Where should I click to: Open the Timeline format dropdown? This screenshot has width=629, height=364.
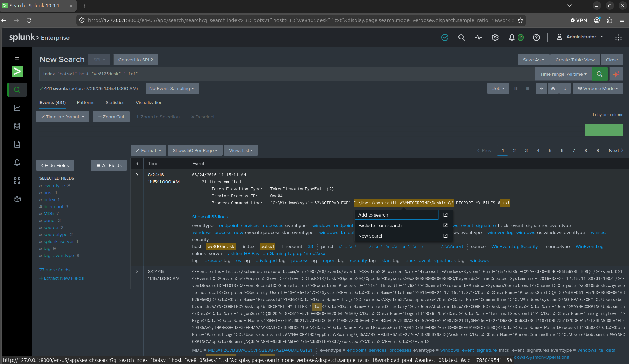[x=63, y=117]
